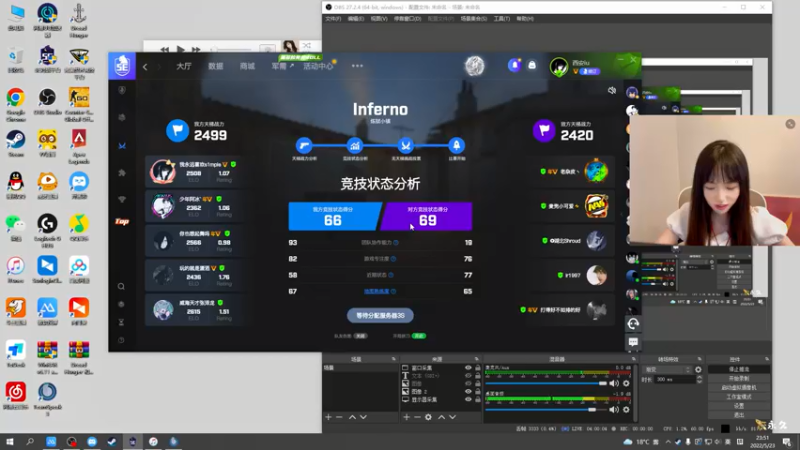Open the user avatar profile in the top right
The height and width of the screenshot is (450, 800).
559,66
